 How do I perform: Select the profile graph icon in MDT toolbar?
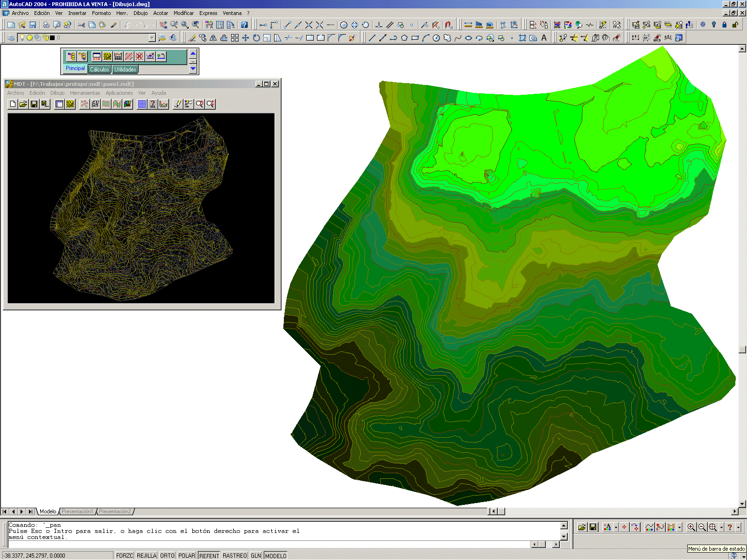(x=163, y=104)
